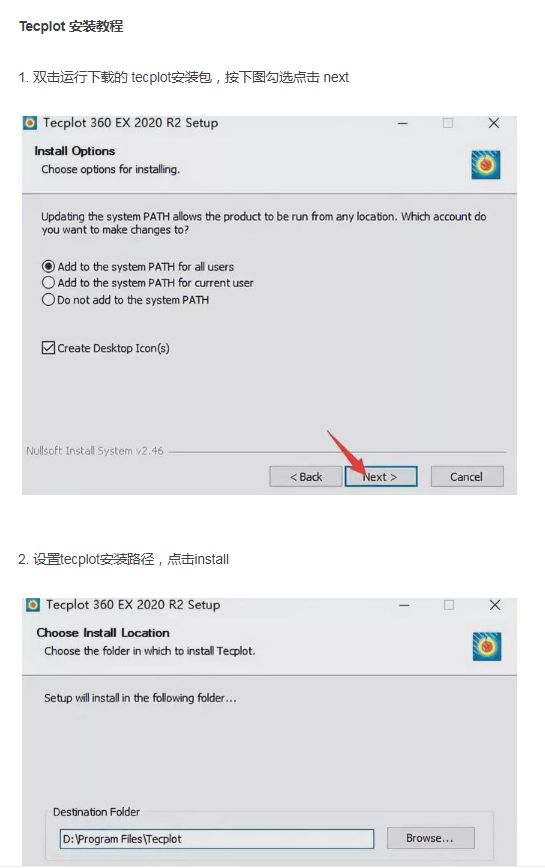
Task: Cancel the Tecplot installation
Action: click(x=466, y=477)
